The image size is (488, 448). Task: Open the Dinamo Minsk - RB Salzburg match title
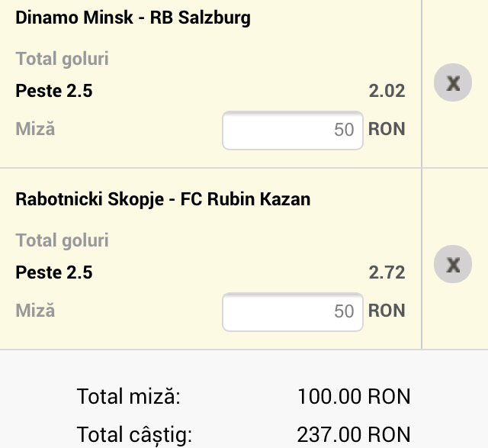click(x=133, y=18)
